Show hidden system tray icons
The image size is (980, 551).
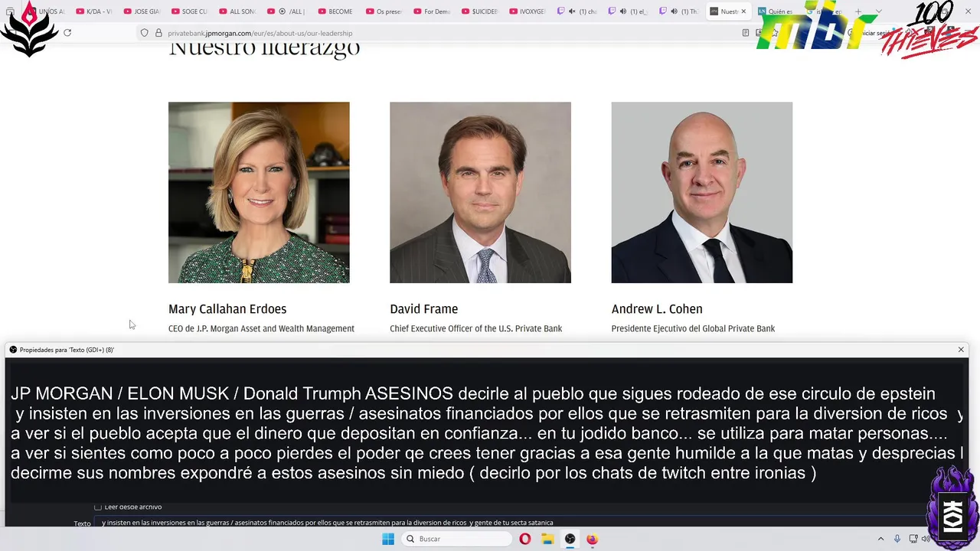tap(880, 539)
